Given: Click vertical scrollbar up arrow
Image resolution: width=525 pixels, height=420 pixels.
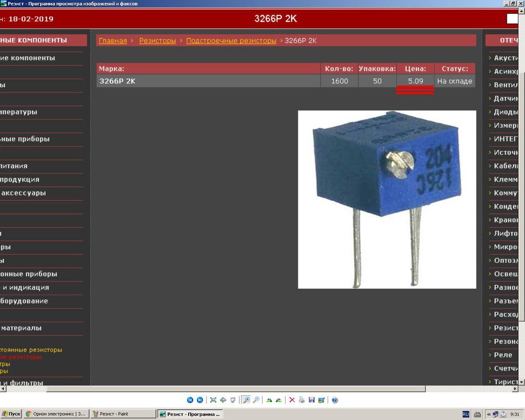Looking at the screenshot, I should pos(521,11).
